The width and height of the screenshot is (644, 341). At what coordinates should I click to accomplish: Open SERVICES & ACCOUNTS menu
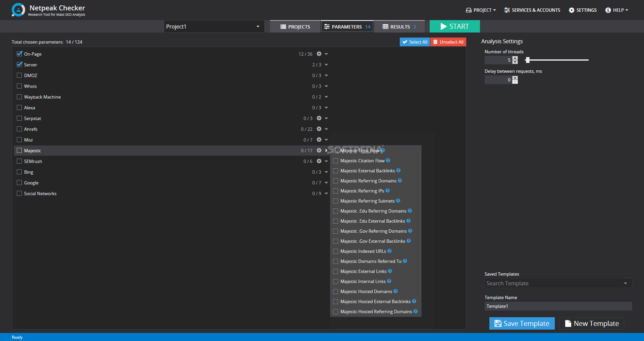532,10
